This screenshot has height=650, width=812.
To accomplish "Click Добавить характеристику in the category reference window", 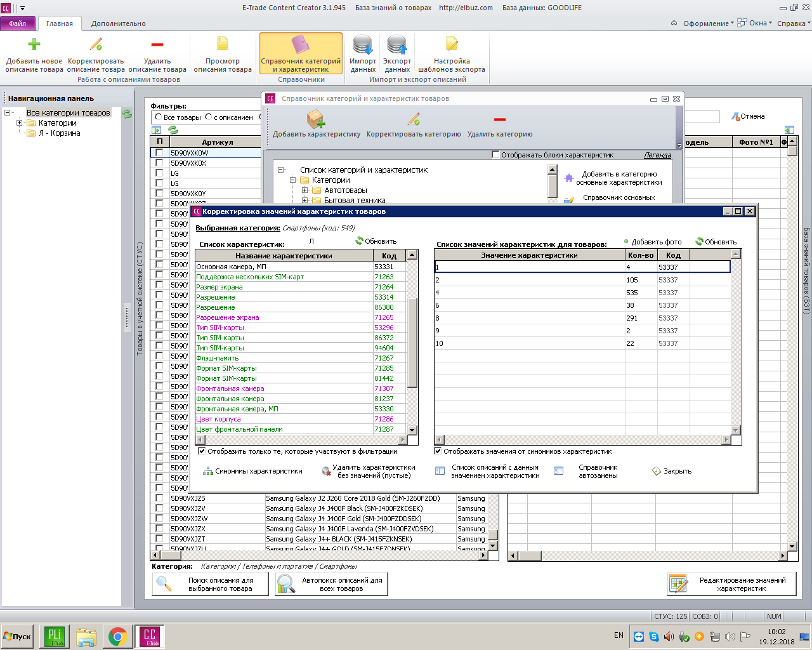I will tap(317, 124).
